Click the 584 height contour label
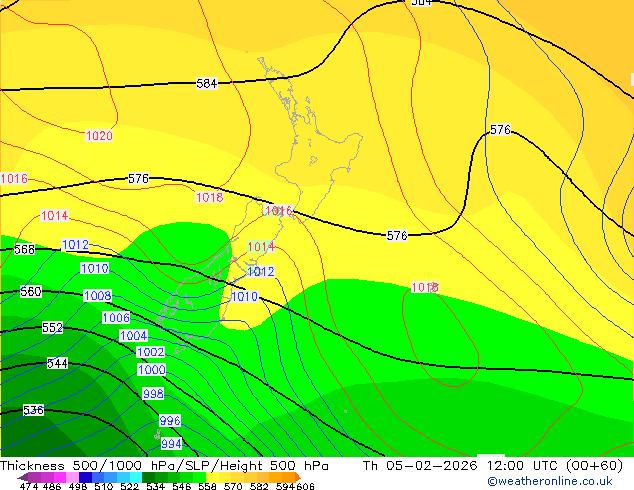The height and width of the screenshot is (490, 634). tap(207, 83)
